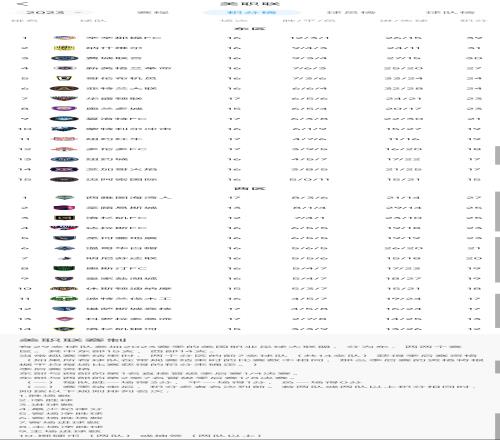Open the 射手榜 top scorers tab
Screen dimensions: 500x440
tap(351, 12)
